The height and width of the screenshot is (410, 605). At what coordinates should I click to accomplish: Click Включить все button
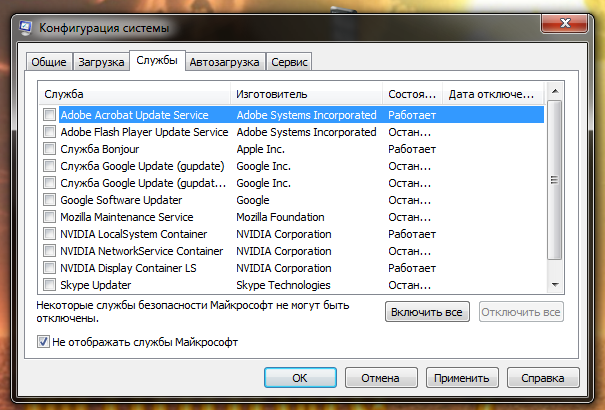(x=427, y=312)
